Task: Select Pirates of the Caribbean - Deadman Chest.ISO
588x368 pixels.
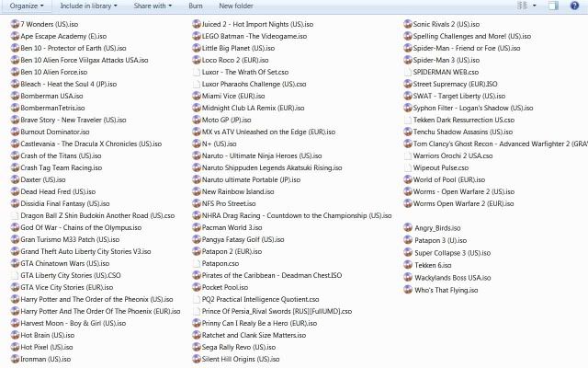Action: [x=272, y=275]
